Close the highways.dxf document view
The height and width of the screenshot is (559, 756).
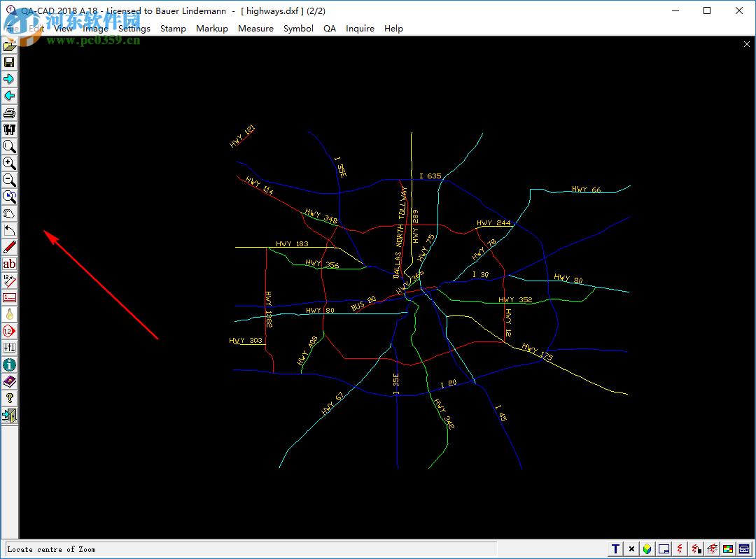tap(747, 44)
